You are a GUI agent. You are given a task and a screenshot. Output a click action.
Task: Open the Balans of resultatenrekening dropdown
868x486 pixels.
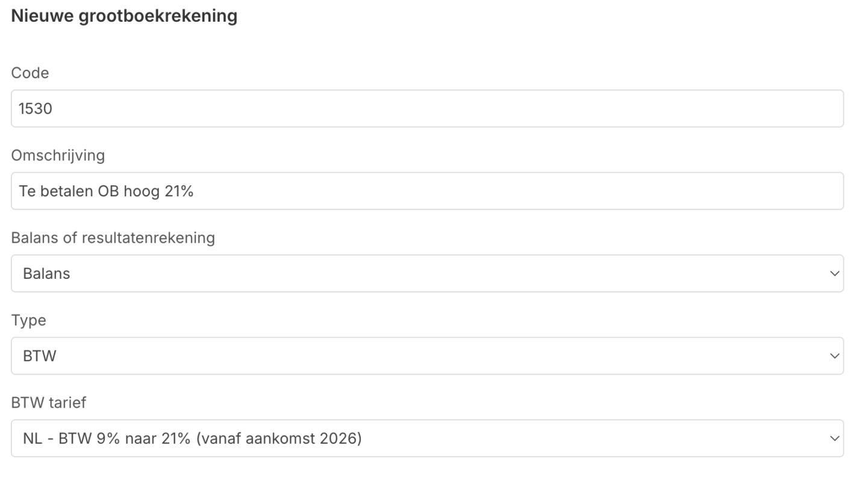pos(426,273)
